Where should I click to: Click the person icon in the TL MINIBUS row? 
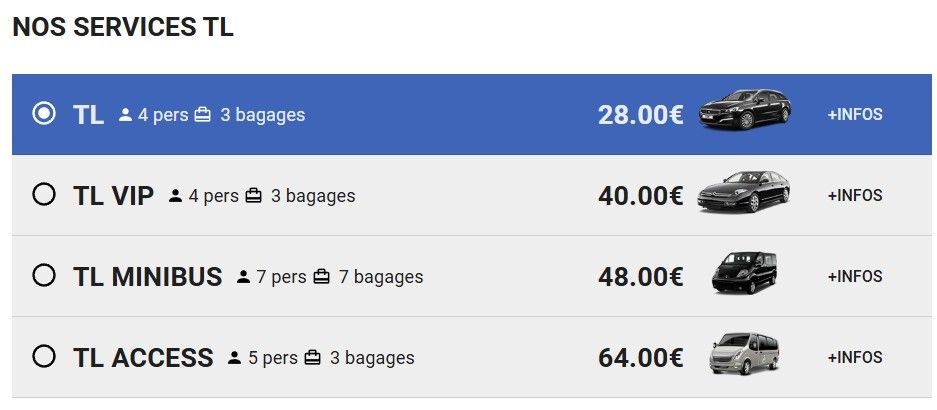pyautogui.click(x=243, y=277)
